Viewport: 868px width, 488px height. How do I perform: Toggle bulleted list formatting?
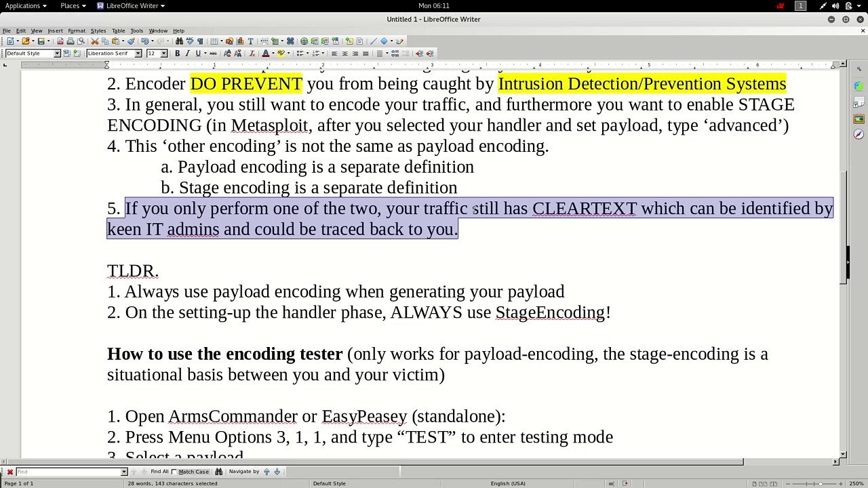click(x=300, y=54)
